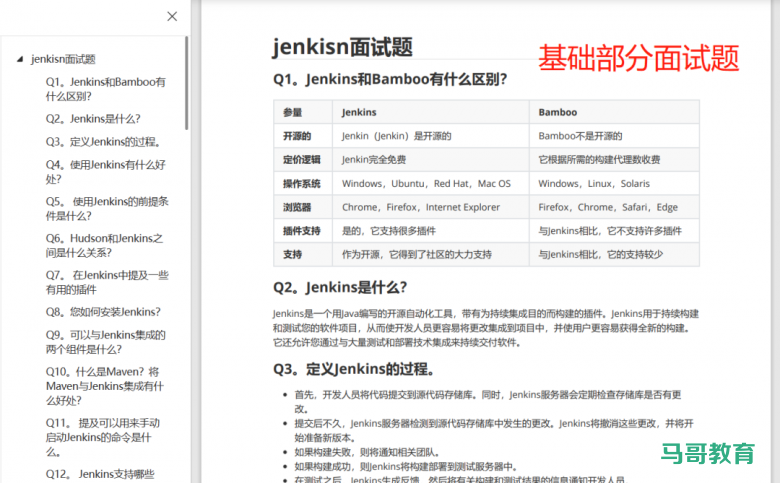Open outline item Q1 Jenkins和Bamboo区别
Viewport: 780px width, 483px height.
click(105, 89)
